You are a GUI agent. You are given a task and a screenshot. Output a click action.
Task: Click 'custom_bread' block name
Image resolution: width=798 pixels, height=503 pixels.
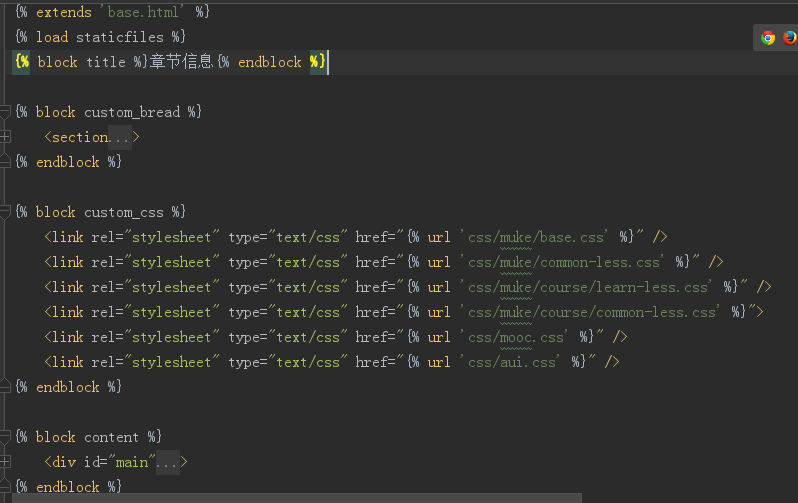click(x=132, y=112)
